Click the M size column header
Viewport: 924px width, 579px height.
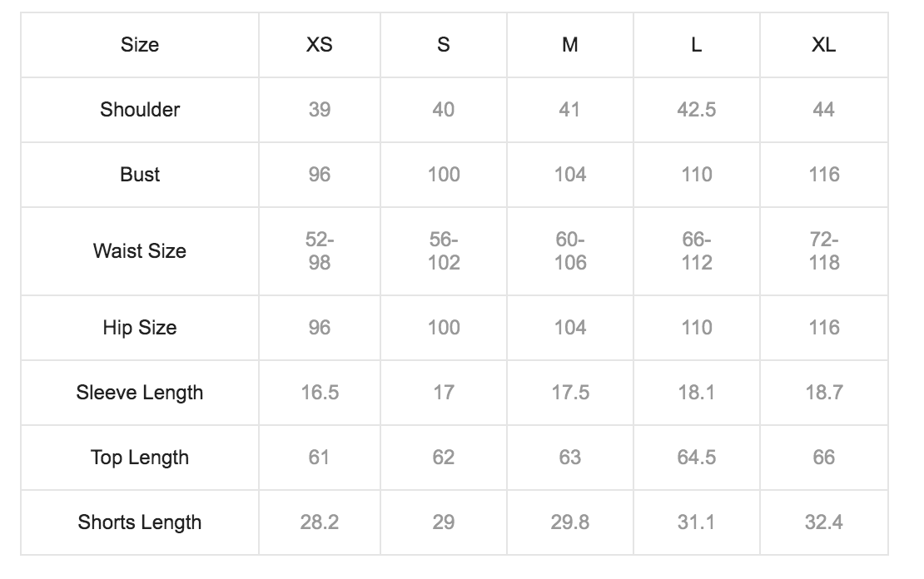(570, 45)
